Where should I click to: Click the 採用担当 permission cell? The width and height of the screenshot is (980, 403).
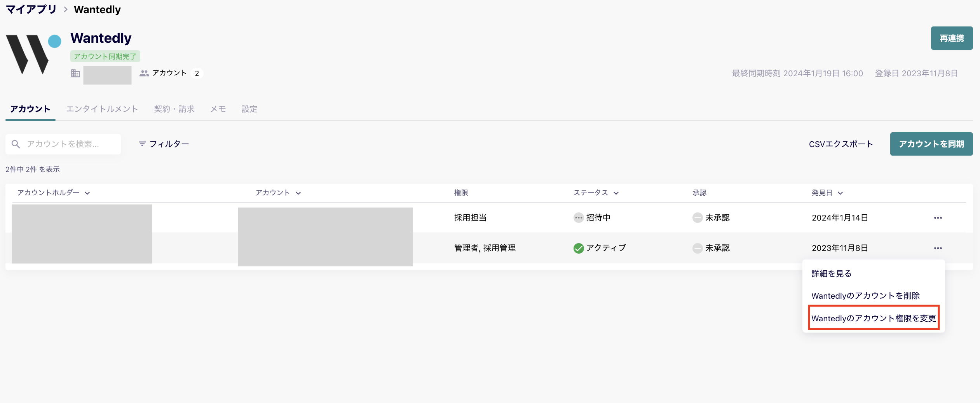(470, 218)
